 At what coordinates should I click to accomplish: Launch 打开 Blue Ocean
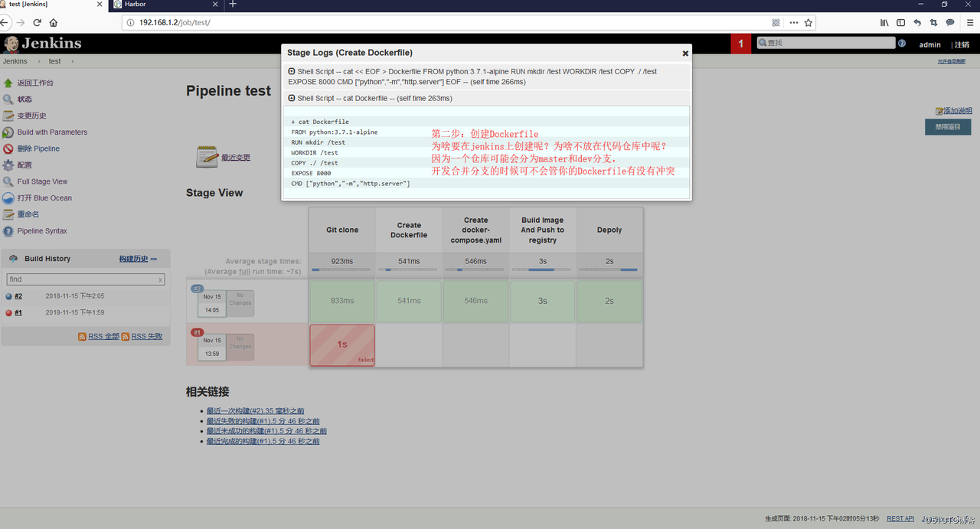[44, 198]
